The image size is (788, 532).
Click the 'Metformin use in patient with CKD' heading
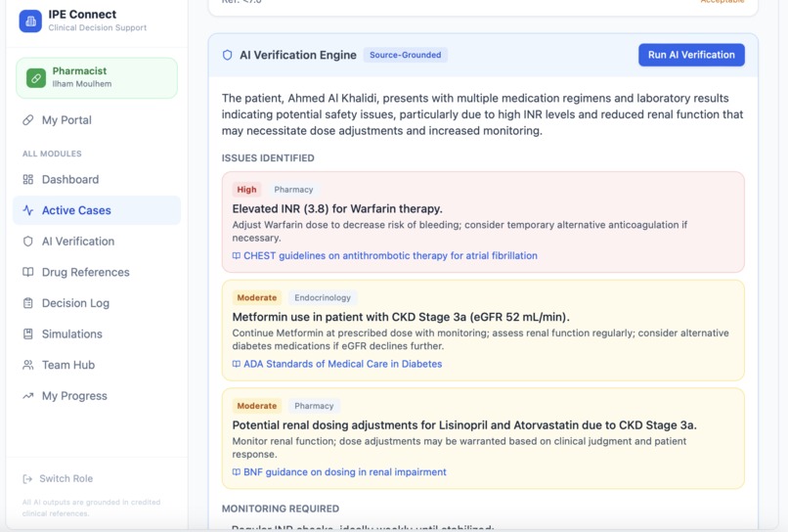click(x=401, y=317)
